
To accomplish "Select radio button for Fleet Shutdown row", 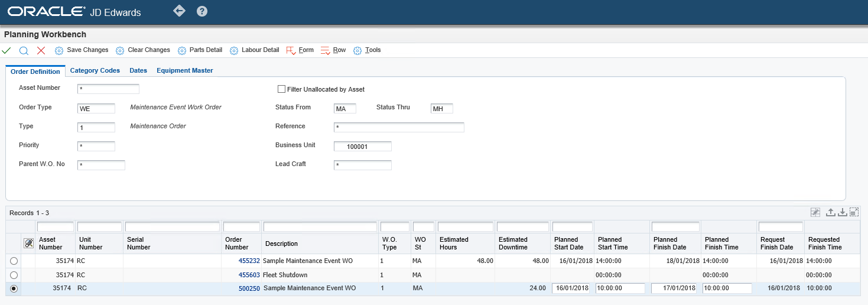I will click(14, 275).
